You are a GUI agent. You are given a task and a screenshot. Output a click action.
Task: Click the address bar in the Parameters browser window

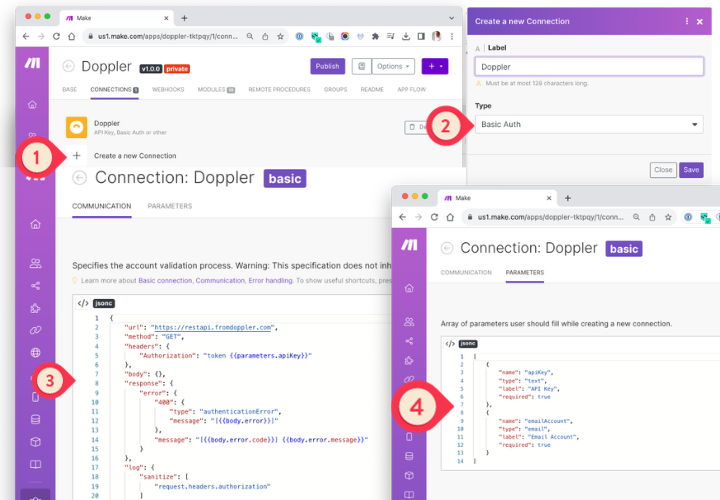pyautogui.click(x=551, y=217)
